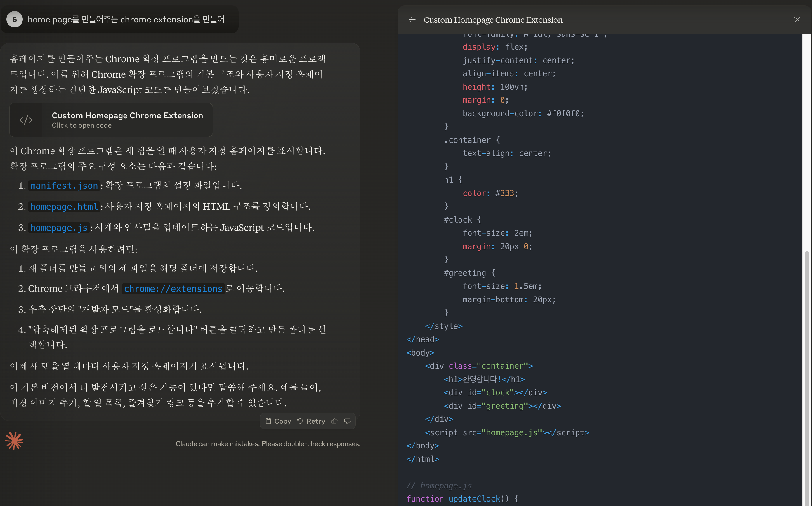Viewport: 812px width, 506px height.
Task: Click the code panel vertical scrollbar thumb
Action: (x=807, y=378)
